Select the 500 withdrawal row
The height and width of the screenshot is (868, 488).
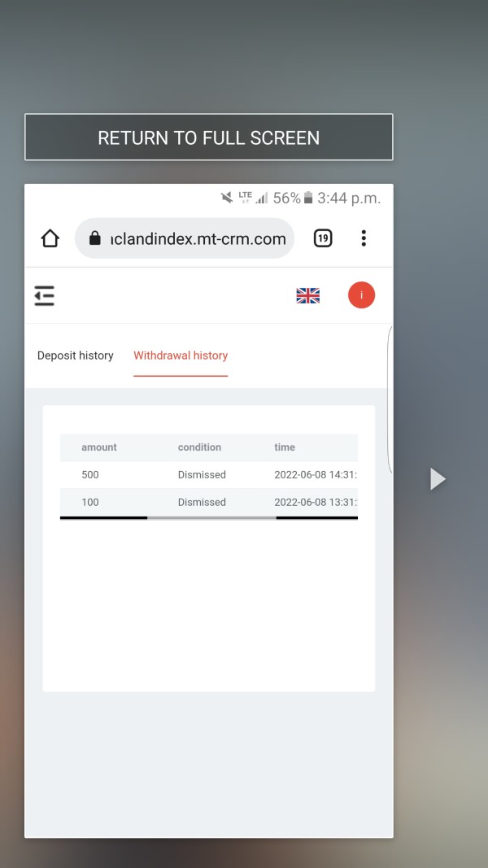(208, 474)
